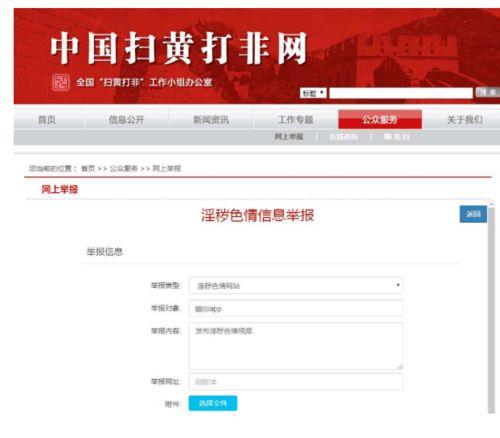Select the 工作专题 menu item
Screen dimensions: 500x438
pos(295,119)
